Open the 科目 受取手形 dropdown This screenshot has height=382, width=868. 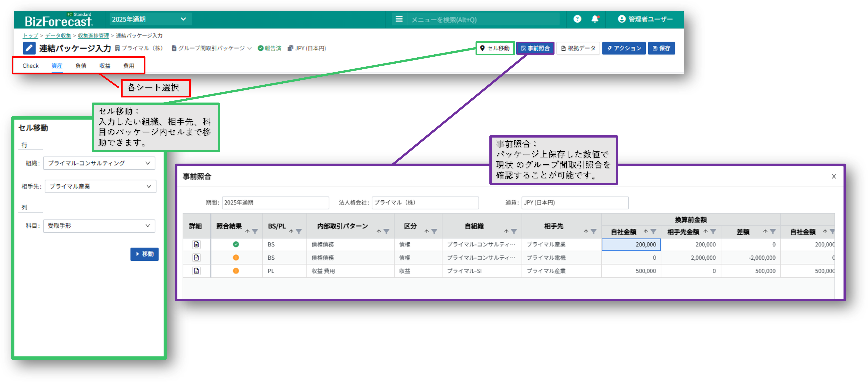(x=99, y=226)
